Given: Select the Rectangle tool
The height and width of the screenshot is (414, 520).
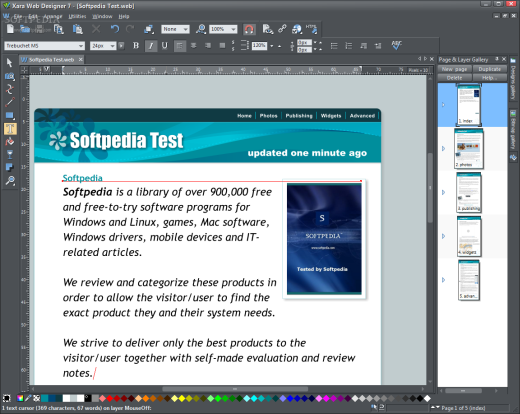Looking at the screenshot, I should tap(10, 116).
